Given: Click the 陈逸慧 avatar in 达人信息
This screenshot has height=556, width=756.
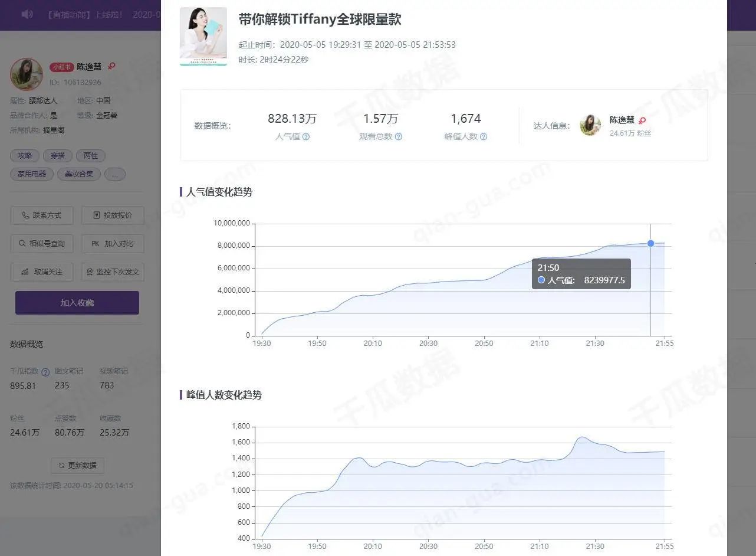Looking at the screenshot, I should click(x=590, y=125).
